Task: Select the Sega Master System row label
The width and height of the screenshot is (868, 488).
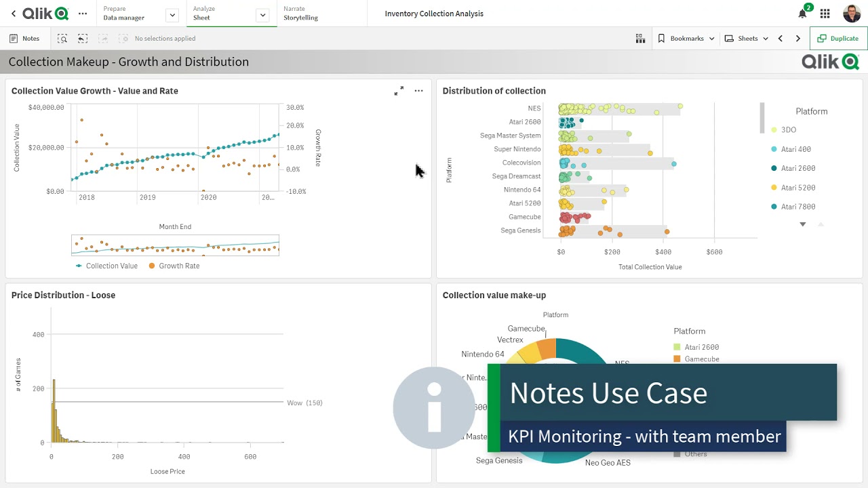Action: click(x=510, y=136)
